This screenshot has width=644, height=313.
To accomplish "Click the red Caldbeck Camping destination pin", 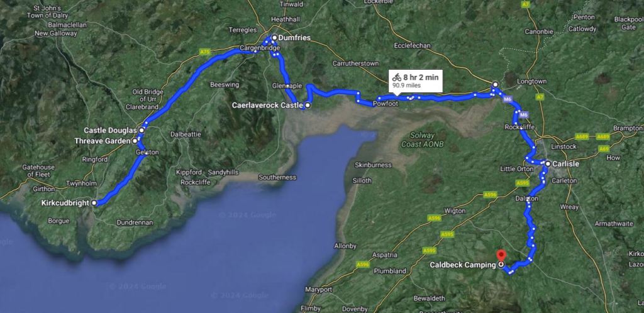I will point(501,255).
